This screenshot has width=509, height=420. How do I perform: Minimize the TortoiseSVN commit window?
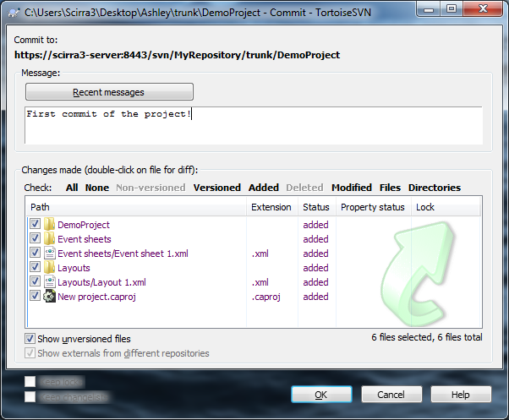(429, 9)
